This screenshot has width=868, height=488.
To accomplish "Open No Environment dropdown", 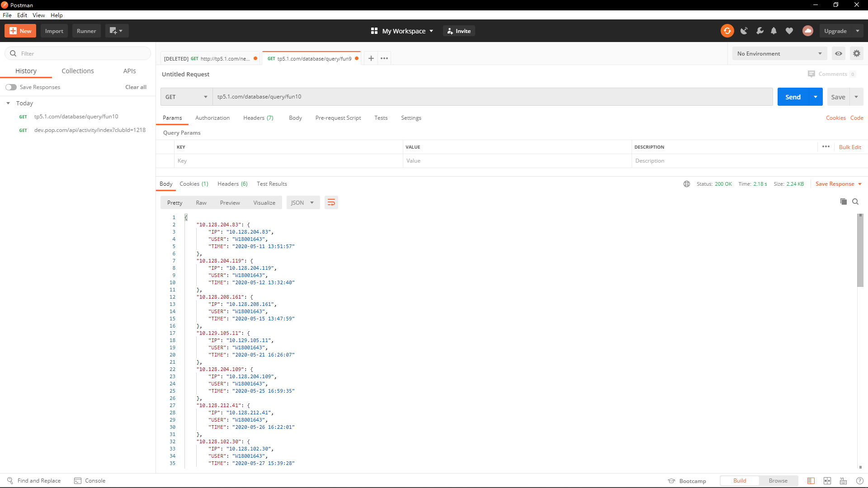I will (779, 53).
